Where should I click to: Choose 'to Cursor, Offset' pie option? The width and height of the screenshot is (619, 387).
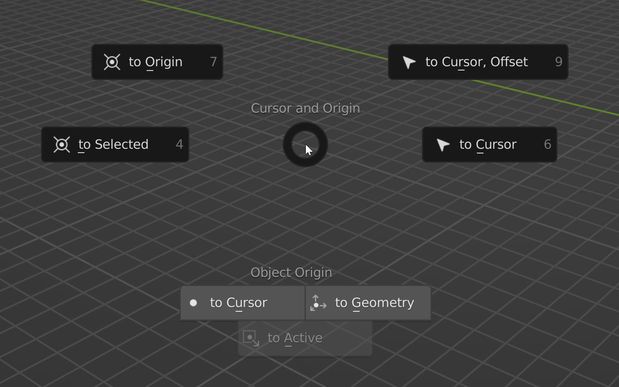478,62
